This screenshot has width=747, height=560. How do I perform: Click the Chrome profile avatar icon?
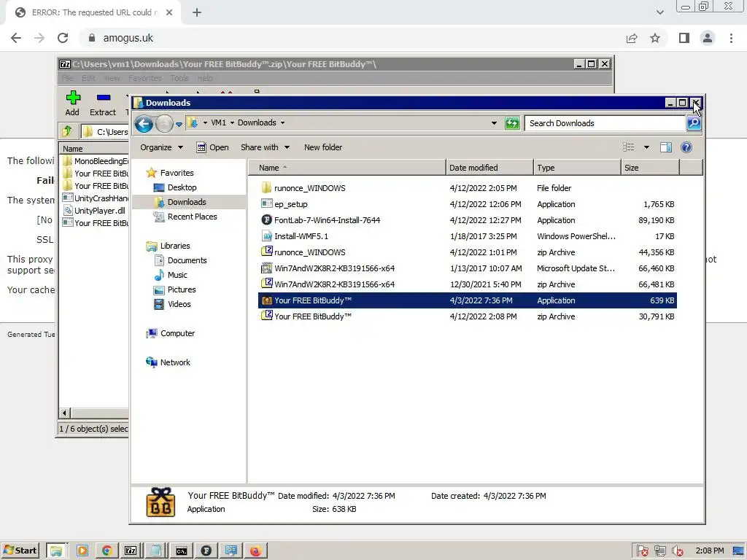[x=708, y=38]
